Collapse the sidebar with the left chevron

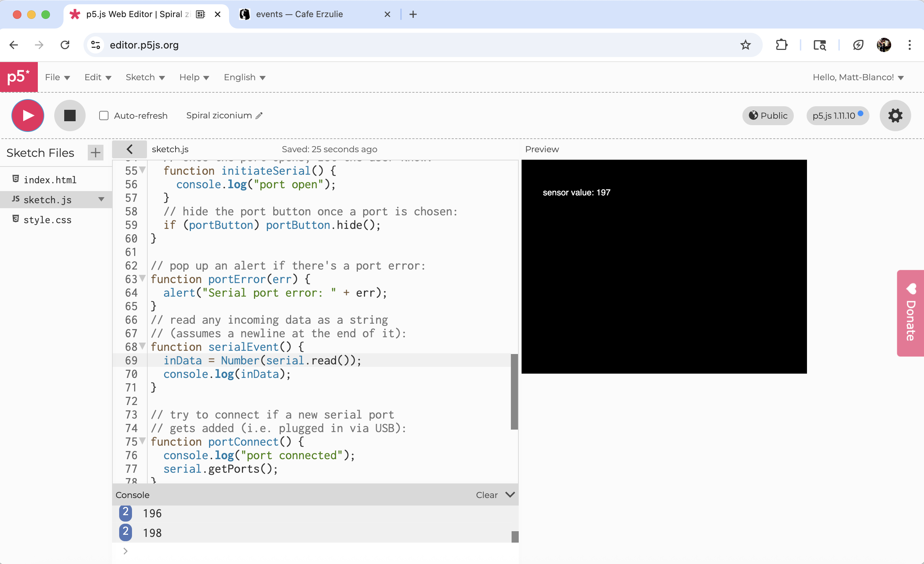(x=130, y=149)
